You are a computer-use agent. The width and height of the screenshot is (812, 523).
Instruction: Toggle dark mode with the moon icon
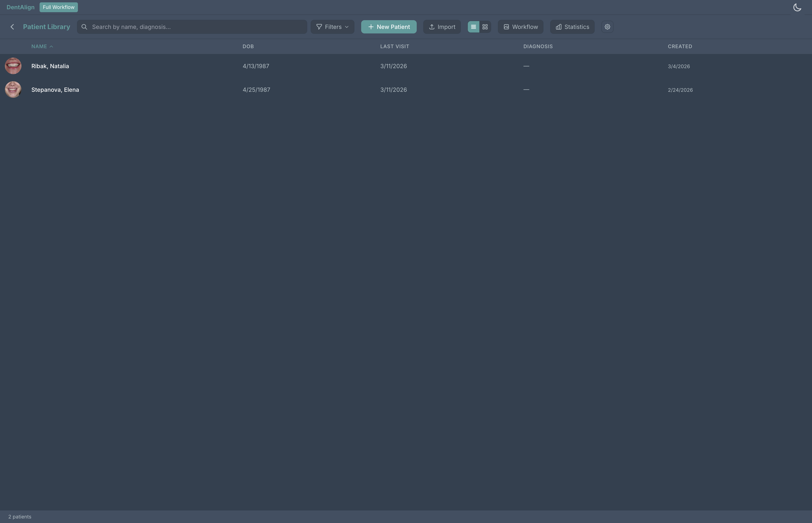point(797,7)
